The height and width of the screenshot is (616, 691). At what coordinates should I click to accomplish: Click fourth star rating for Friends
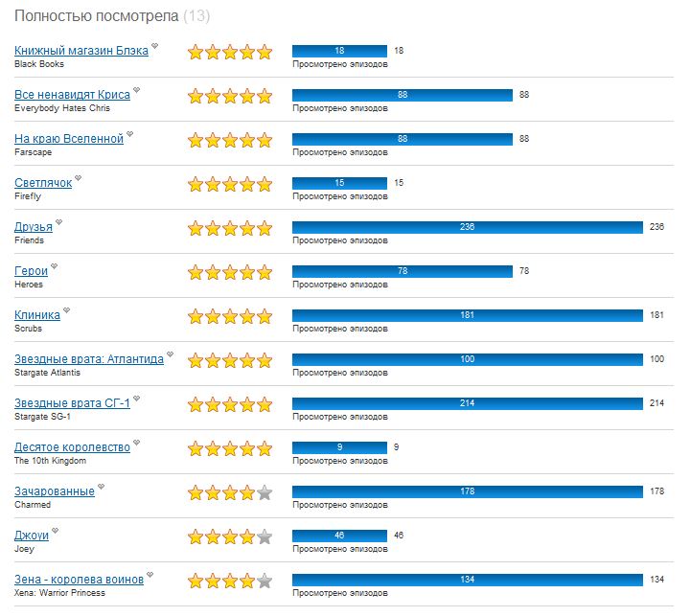pyautogui.click(x=247, y=229)
